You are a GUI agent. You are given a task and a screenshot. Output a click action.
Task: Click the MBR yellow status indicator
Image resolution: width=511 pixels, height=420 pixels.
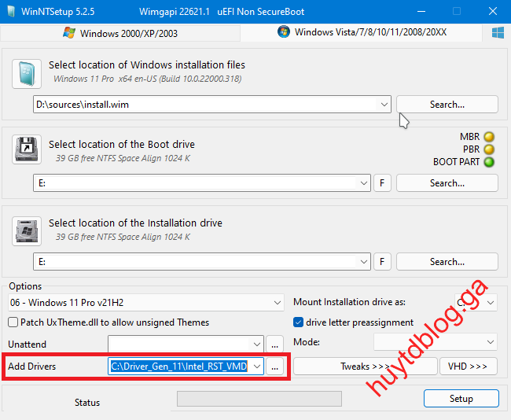coord(489,137)
